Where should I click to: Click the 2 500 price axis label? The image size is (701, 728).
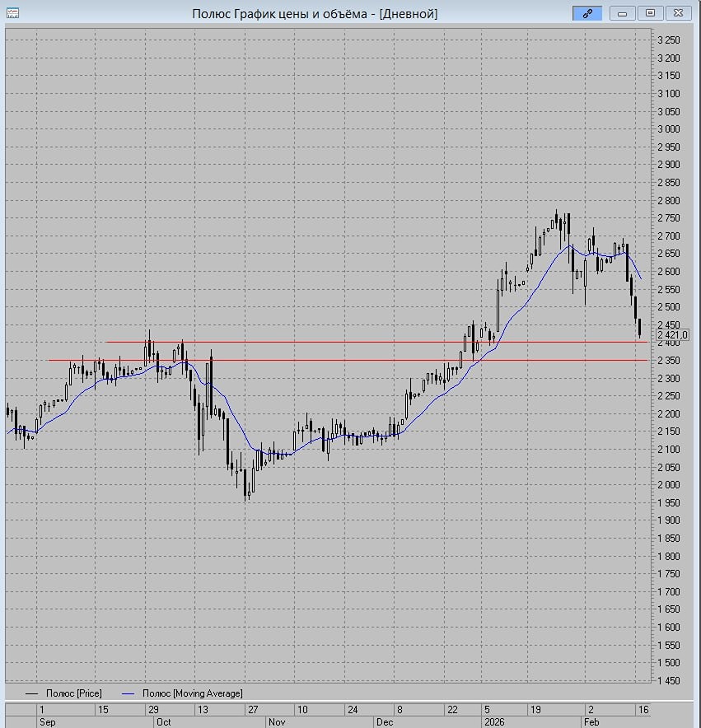[669, 307]
